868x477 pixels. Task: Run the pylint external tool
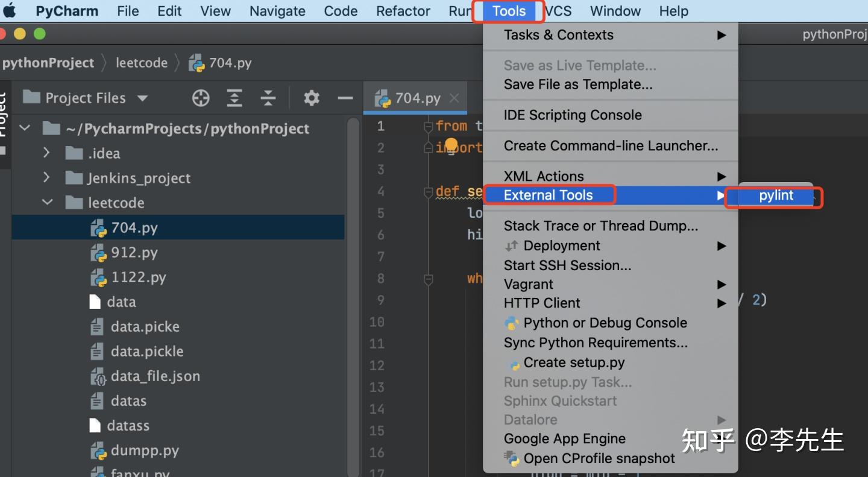click(776, 195)
